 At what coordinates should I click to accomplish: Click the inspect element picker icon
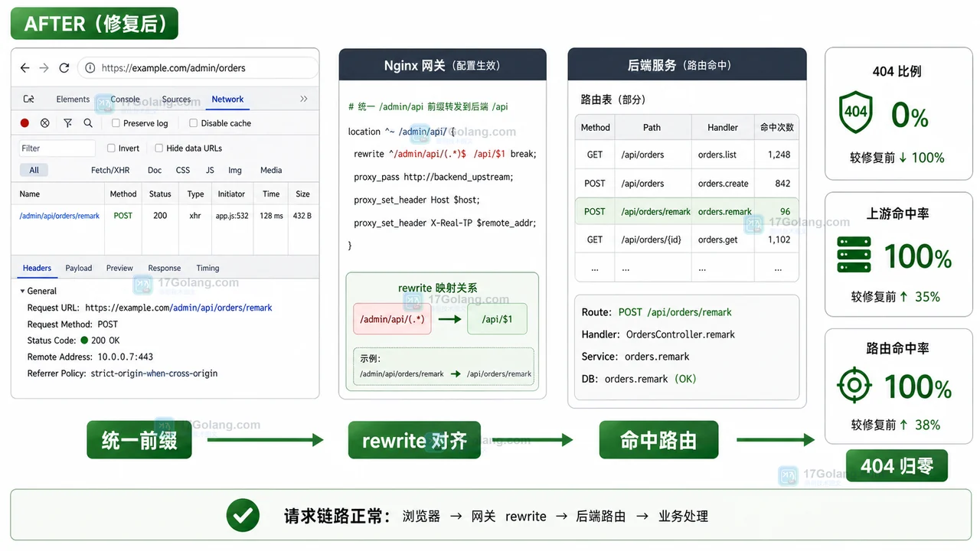click(x=28, y=99)
